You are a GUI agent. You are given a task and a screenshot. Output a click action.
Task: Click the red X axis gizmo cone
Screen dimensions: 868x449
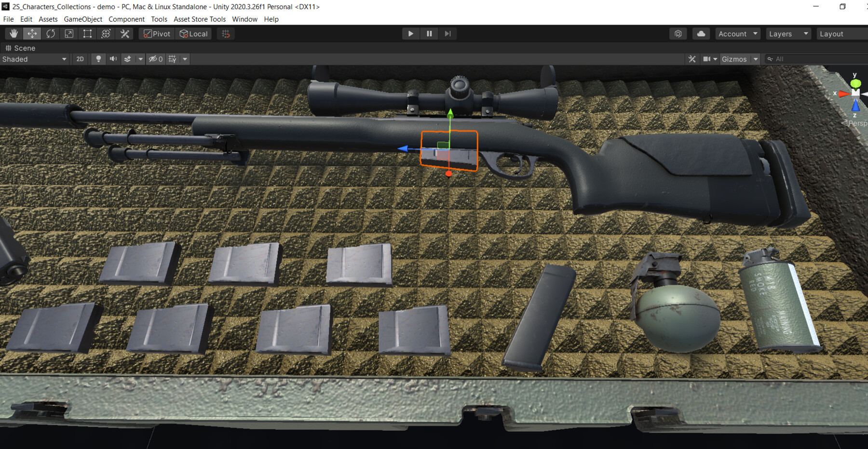point(843,93)
